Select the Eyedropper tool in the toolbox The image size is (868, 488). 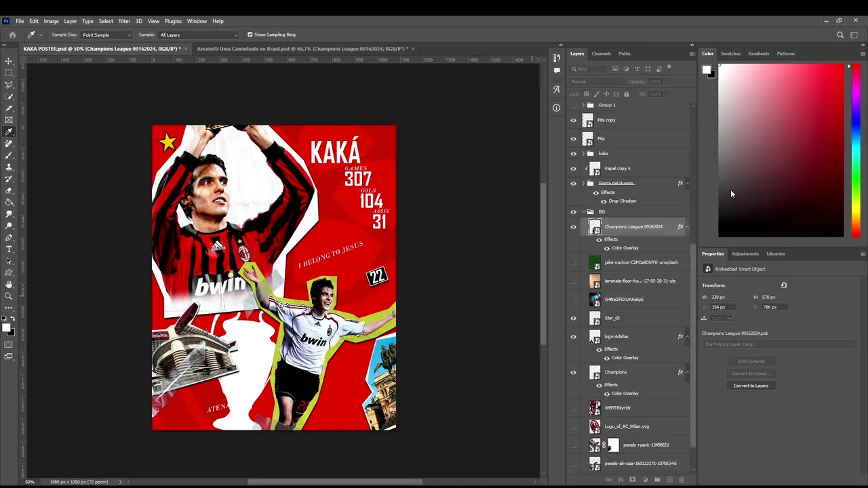[9, 131]
